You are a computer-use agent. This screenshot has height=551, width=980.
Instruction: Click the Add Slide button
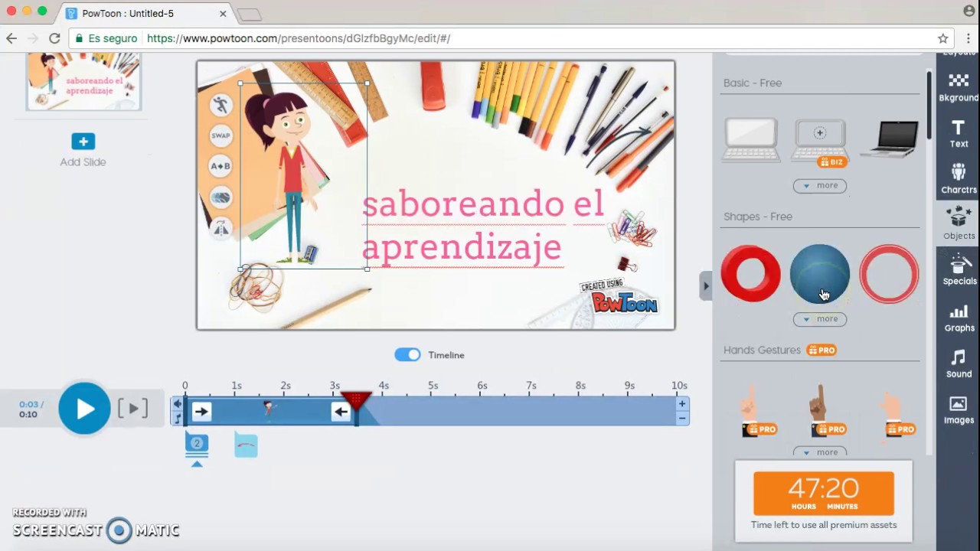pos(83,150)
